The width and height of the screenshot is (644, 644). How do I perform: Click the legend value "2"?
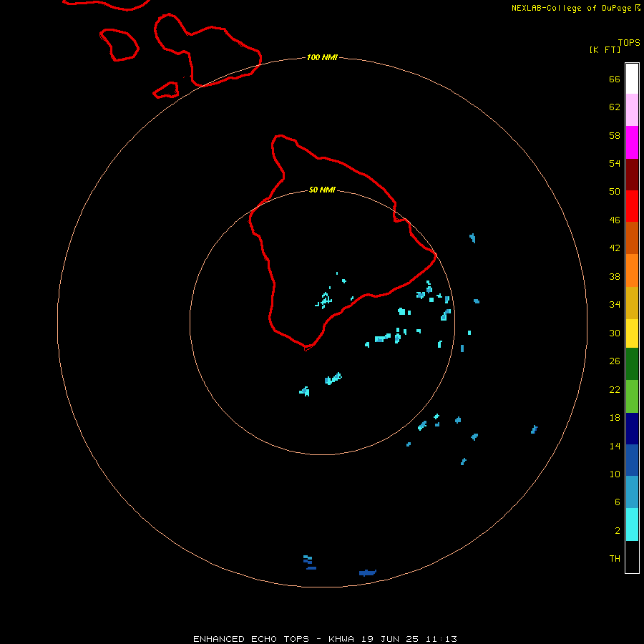coord(618,530)
